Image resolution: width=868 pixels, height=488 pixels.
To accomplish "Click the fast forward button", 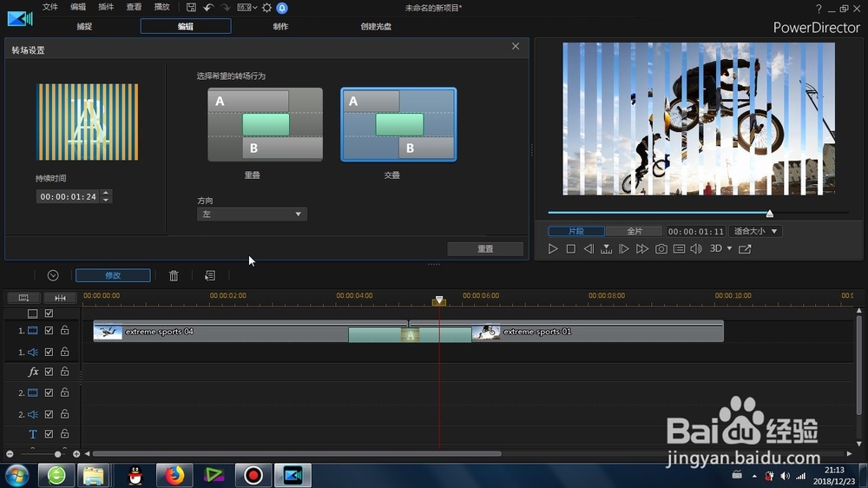I will pyautogui.click(x=642, y=248).
